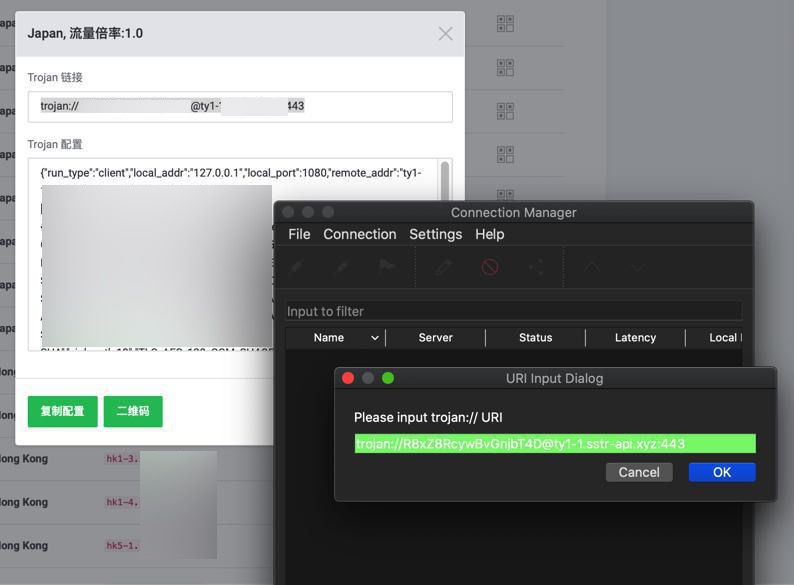The height and width of the screenshot is (585, 794).
Task: Click the dimmed disconnect plug icon in the toolbar
Action: [x=342, y=266]
